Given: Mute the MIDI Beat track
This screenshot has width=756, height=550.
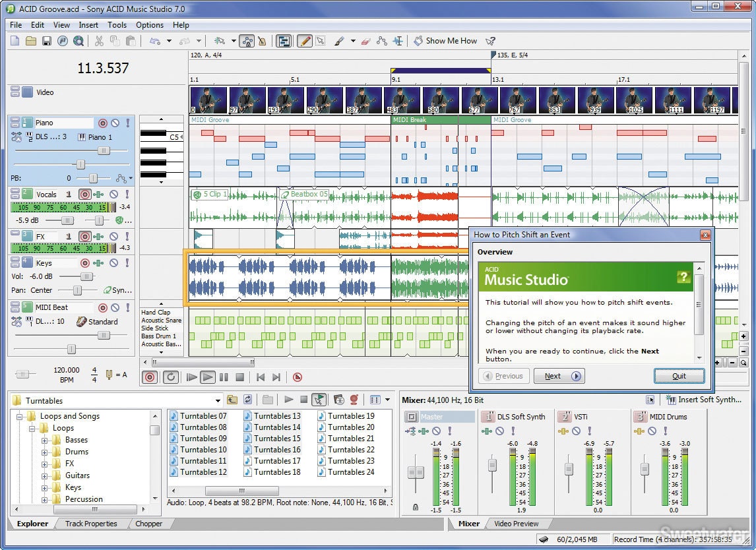Looking at the screenshot, I should pos(115,307).
